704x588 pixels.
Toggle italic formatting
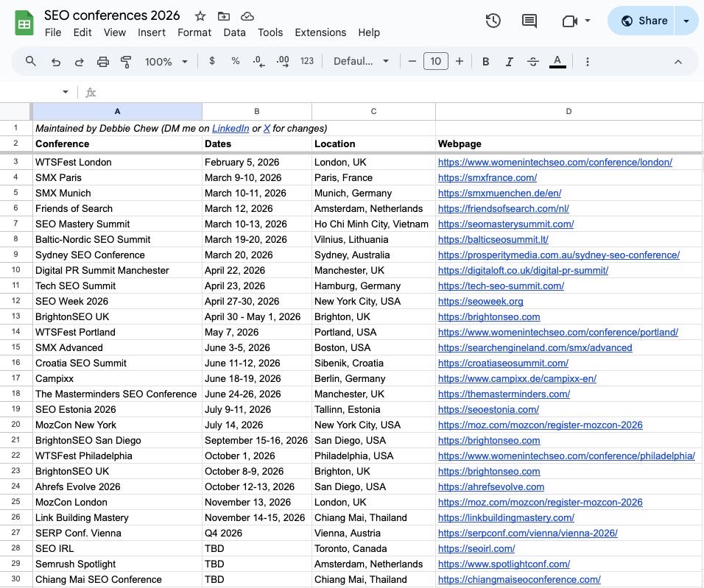tap(509, 62)
